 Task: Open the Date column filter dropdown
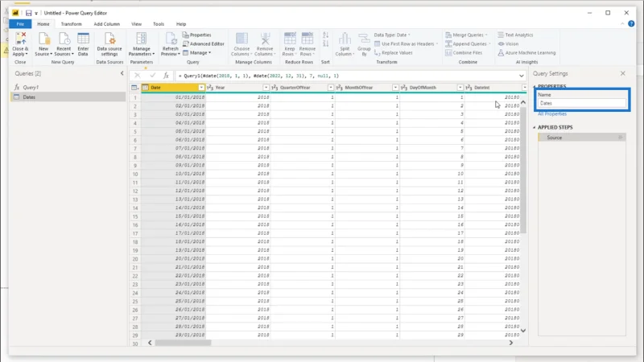click(x=201, y=88)
